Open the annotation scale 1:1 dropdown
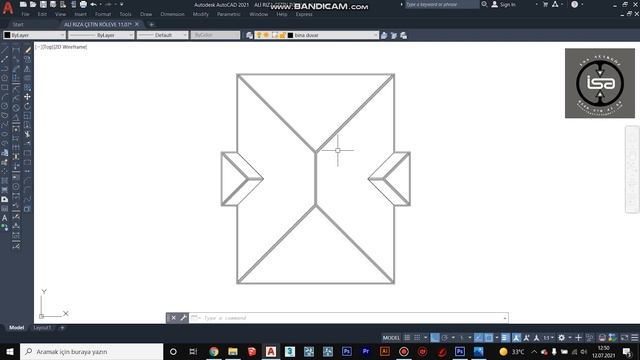640x360 pixels. point(548,338)
